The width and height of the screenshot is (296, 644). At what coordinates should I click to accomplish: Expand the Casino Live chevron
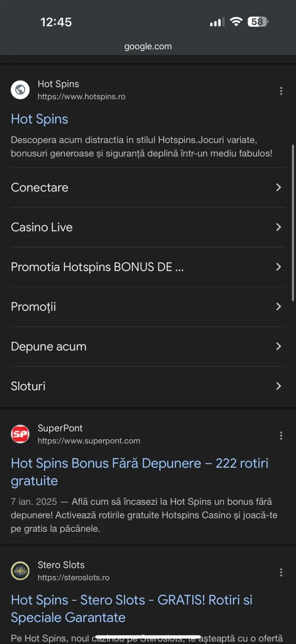[278, 227]
